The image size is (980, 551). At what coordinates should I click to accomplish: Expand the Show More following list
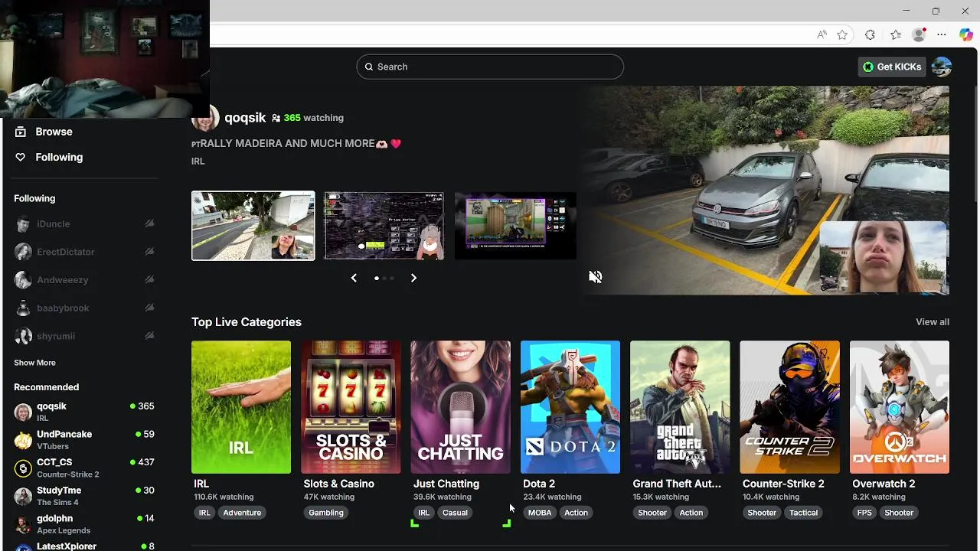tap(34, 363)
